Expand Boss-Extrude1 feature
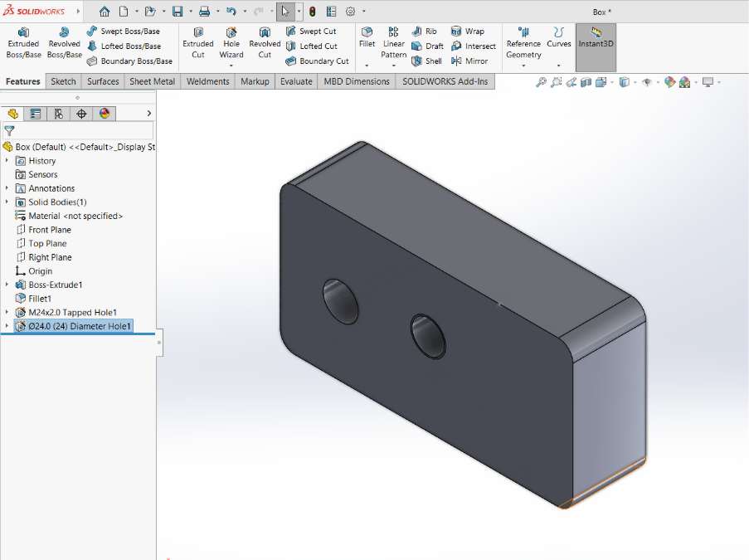Viewport: 749px width, 560px height. 7,285
